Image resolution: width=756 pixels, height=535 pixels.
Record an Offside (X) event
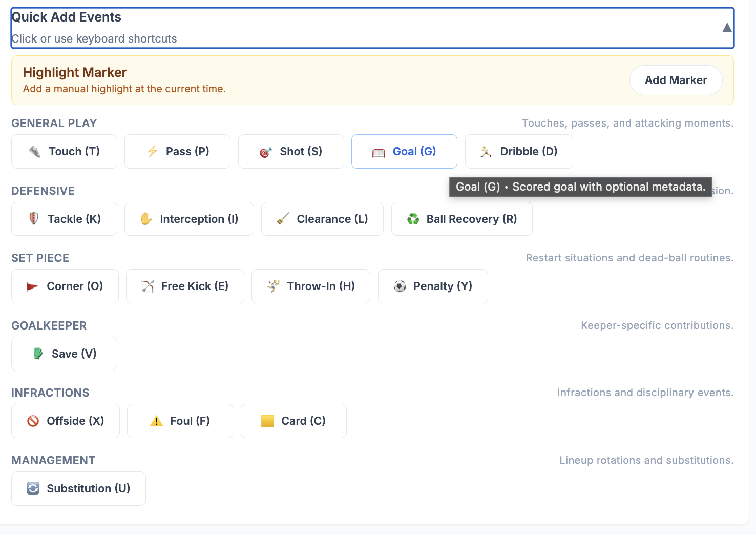pos(66,421)
